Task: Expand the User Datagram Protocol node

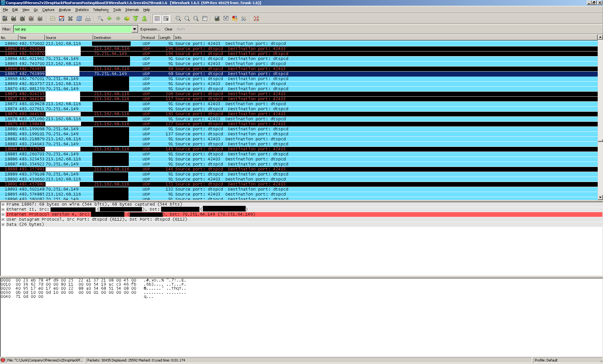Action: click(x=3, y=219)
